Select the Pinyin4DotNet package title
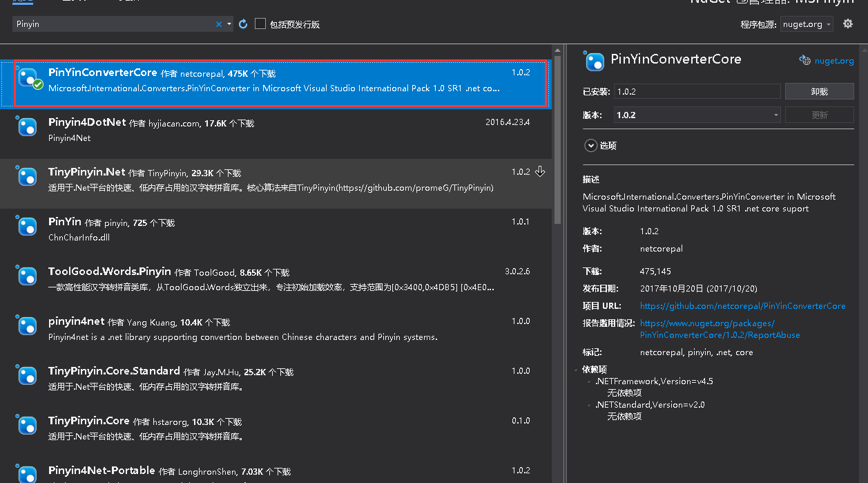 coord(87,122)
